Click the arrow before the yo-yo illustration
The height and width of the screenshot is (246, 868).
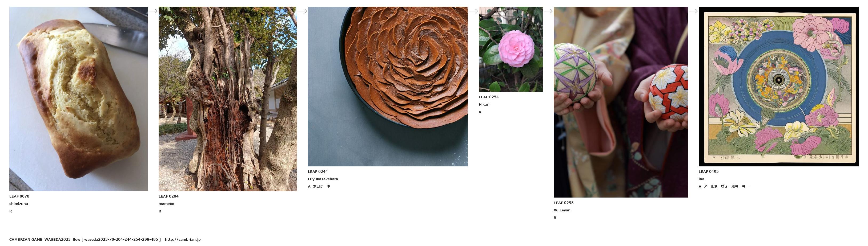[x=693, y=11]
